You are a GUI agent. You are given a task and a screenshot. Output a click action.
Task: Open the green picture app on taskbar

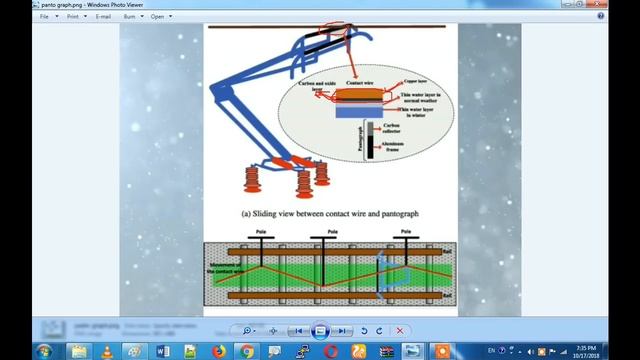coord(190,351)
